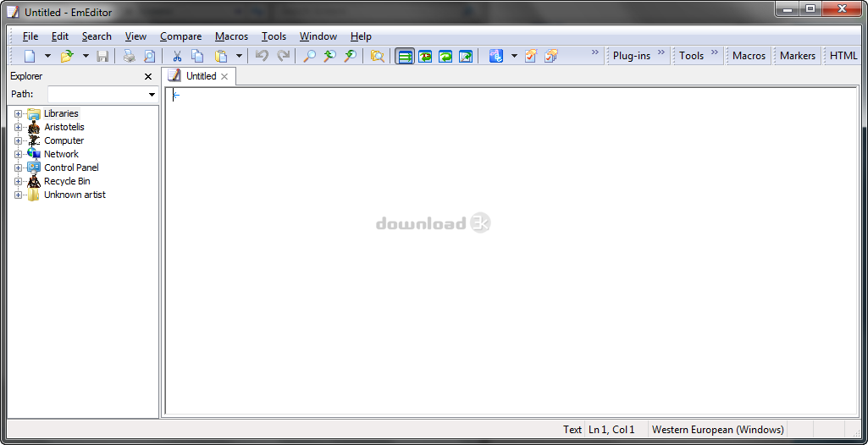Click the Find Next icon
This screenshot has height=445, width=868.
pyautogui.click(x=350, y=56)
